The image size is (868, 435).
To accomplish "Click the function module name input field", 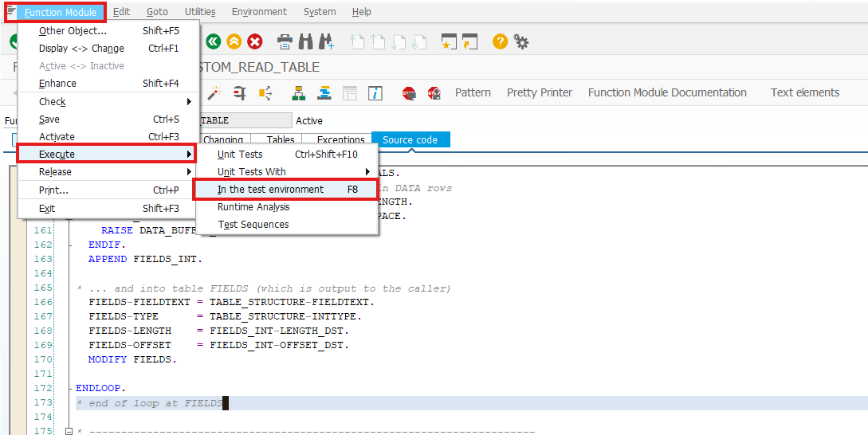I will pos(245,120).
